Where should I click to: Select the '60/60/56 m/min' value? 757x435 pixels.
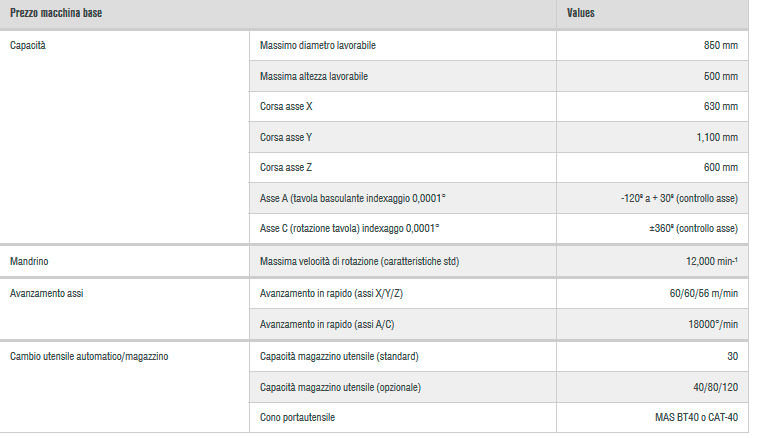[x=702, y=294]
